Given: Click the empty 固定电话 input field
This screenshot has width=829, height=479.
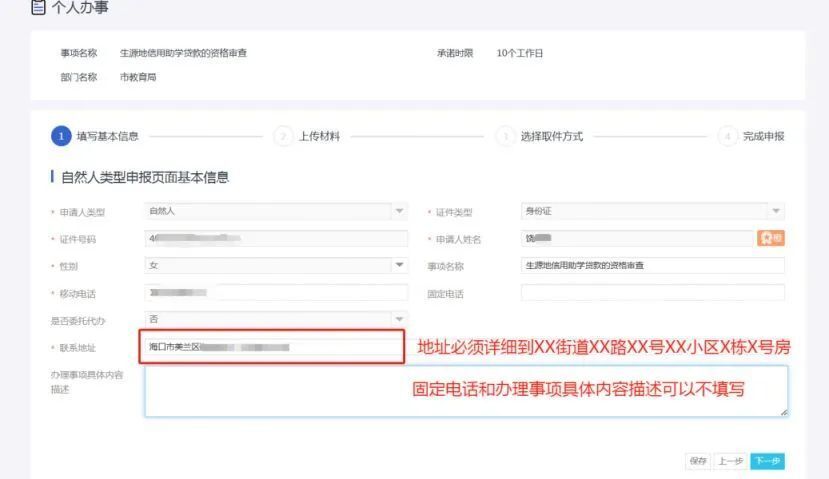Looking at the screenshot, I should pos(652,292).
